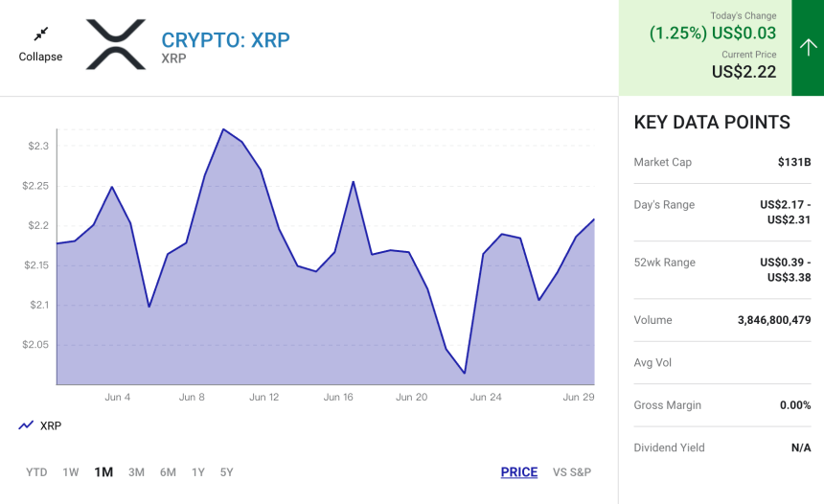Click the Jun 9 peak on chart
The width and height of the screenshot is (824, 504).
[223, 128]
